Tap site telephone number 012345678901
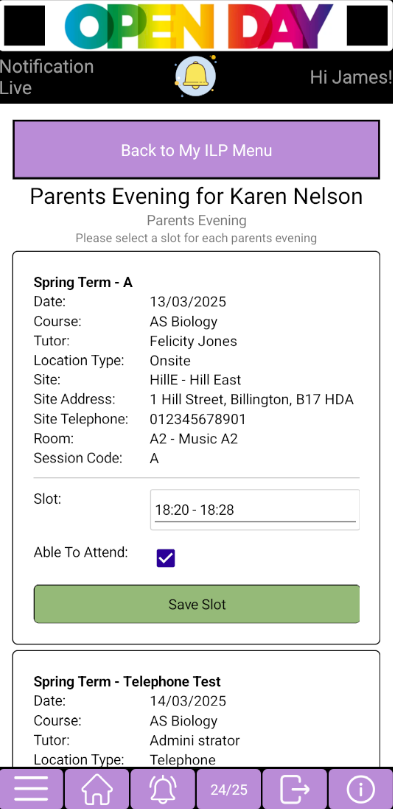393x809 pixels. (198, 419)
